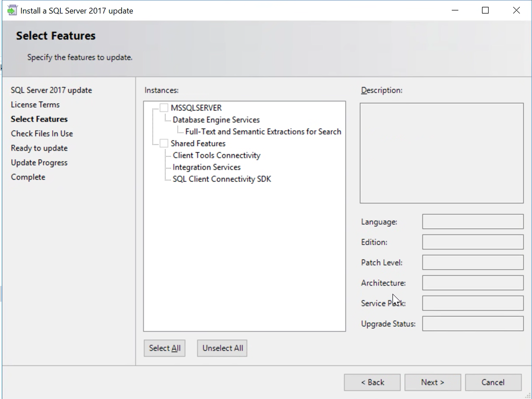The height and width of the screenshot is (399, 532).
Task: Open the License Terms step
Action: click(35, 104)
